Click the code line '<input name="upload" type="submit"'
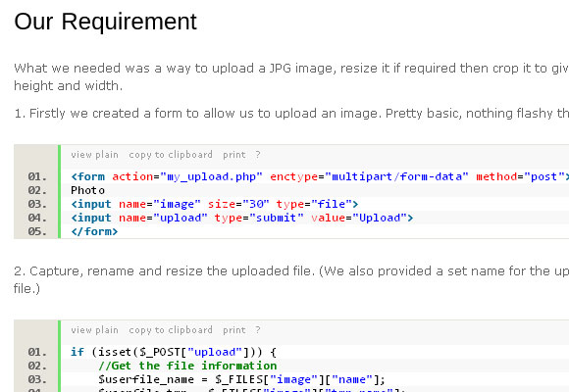Image resolution: width=569 pixels, height=392 pixels. tap(242, 218)
